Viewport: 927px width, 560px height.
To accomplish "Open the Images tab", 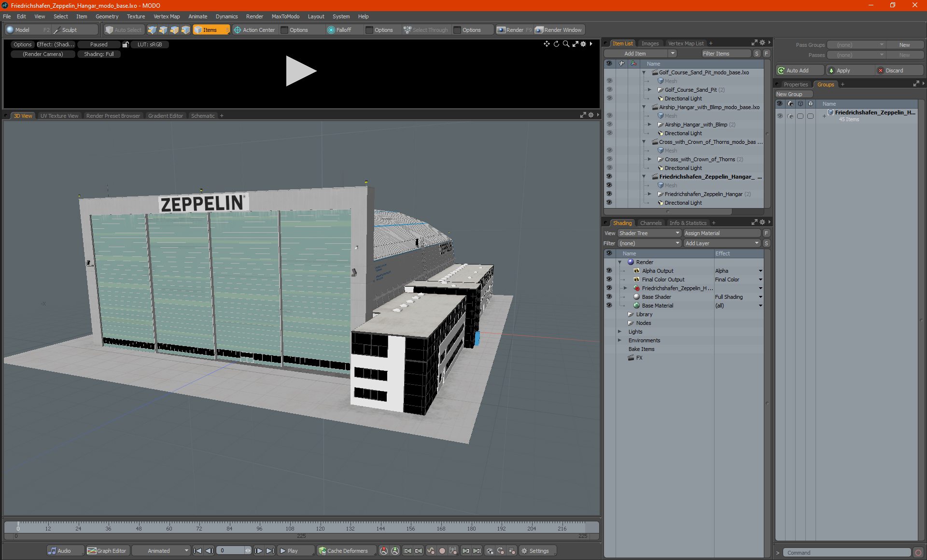I will 650,43.
